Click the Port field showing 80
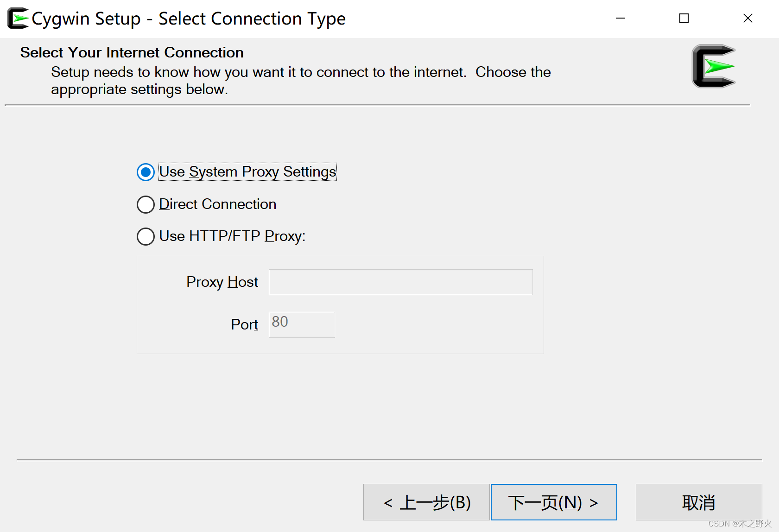The width and height of the screenshot is (779, 532). tap(302, 324)
